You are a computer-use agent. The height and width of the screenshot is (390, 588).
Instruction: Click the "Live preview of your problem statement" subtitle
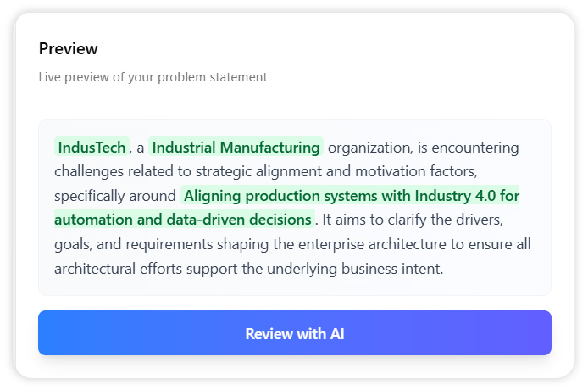pyautogui.click(x=153, y=77)
